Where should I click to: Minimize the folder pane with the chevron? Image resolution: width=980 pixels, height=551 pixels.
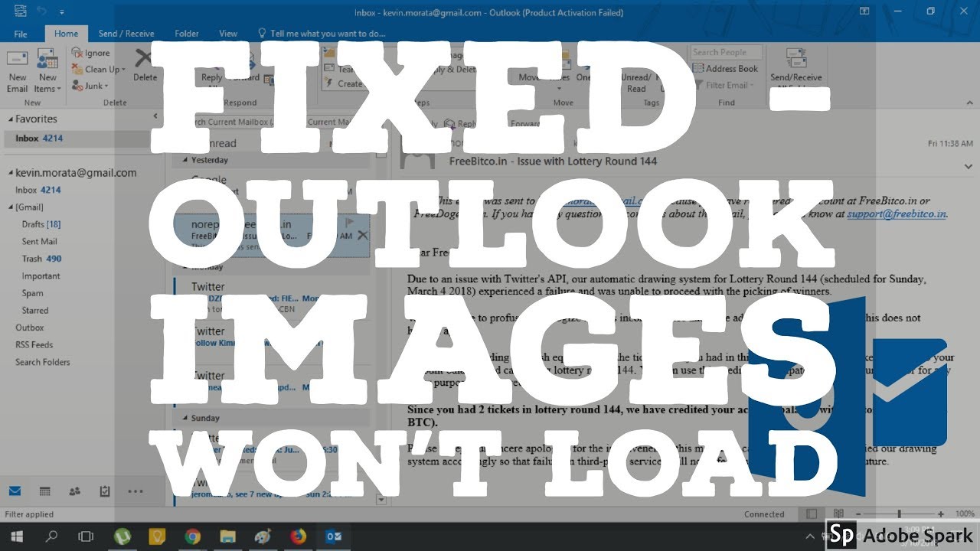coord(155,116)
